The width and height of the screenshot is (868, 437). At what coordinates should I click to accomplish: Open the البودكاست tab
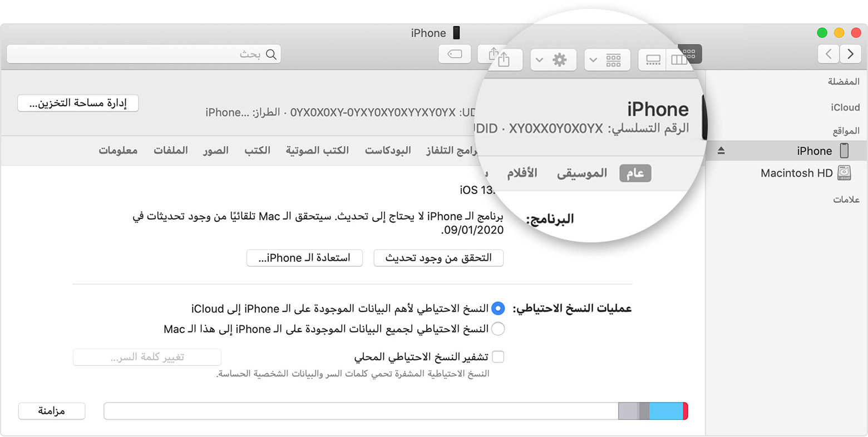click(388, 151)
